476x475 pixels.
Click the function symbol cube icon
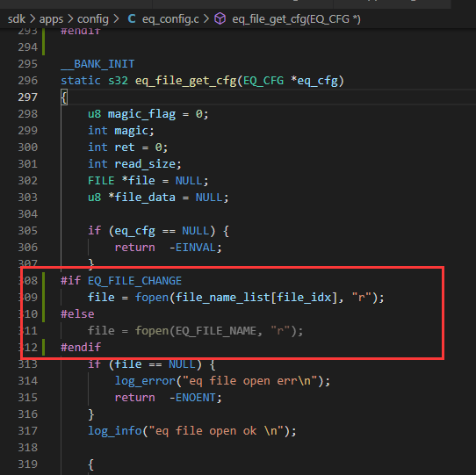(x=220, y=18)
